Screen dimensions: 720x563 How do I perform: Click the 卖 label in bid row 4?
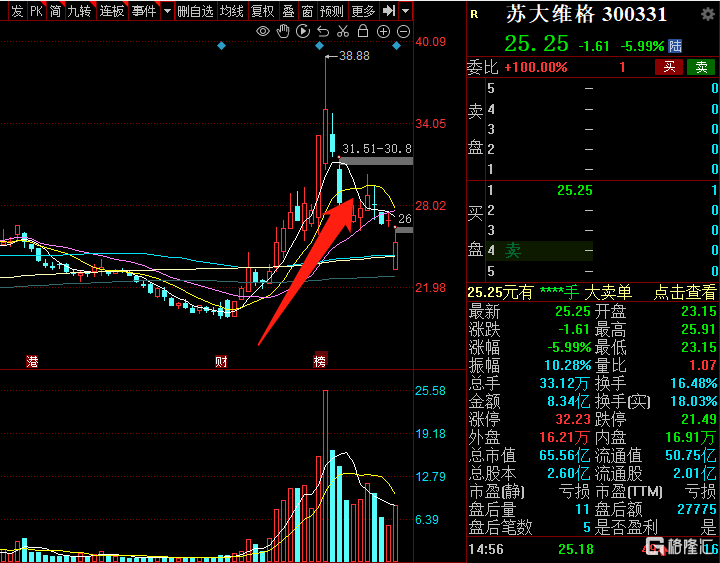click(x=512, y=250)
